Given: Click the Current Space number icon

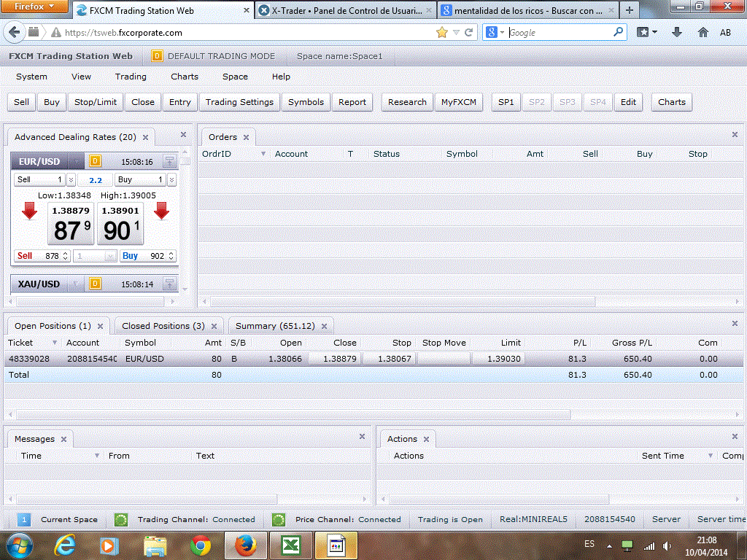Looking at the screenshot, I should click(24, 519).
